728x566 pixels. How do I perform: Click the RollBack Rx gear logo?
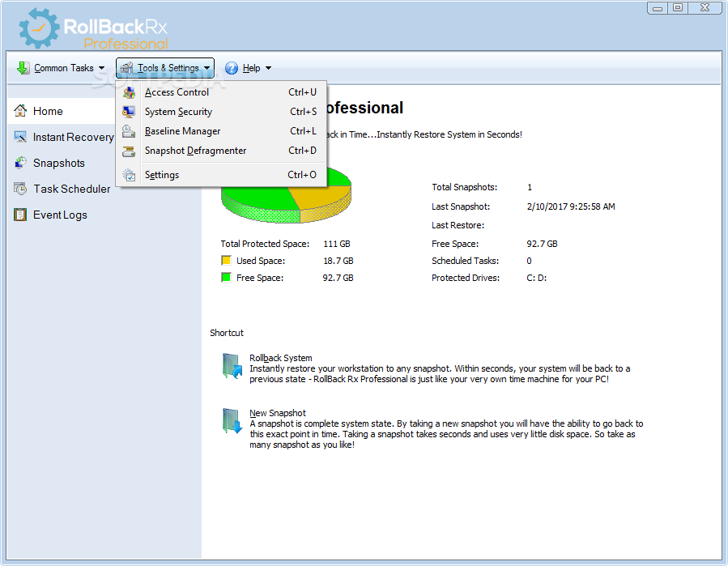[40, 28]
